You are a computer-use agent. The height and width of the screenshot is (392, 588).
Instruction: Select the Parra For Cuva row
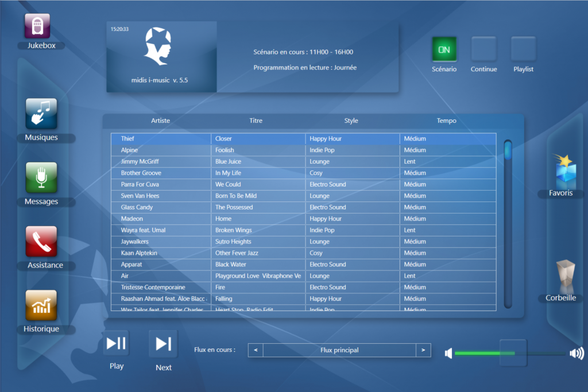303,184
